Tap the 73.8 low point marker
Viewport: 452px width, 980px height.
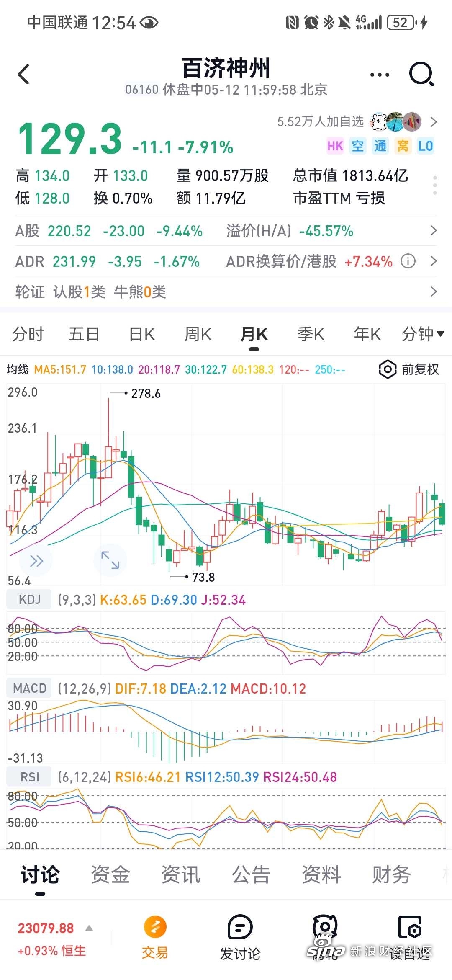(x=203, y=577)
